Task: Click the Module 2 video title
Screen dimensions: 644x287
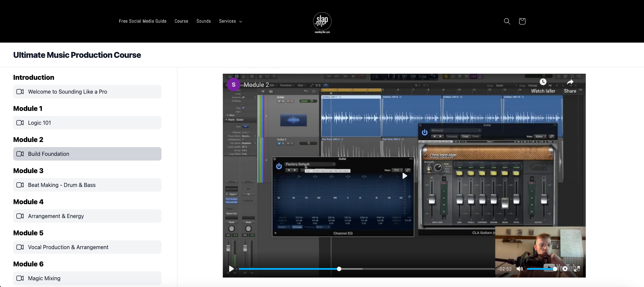Action: pyautogui.click(x=256, y=85)
